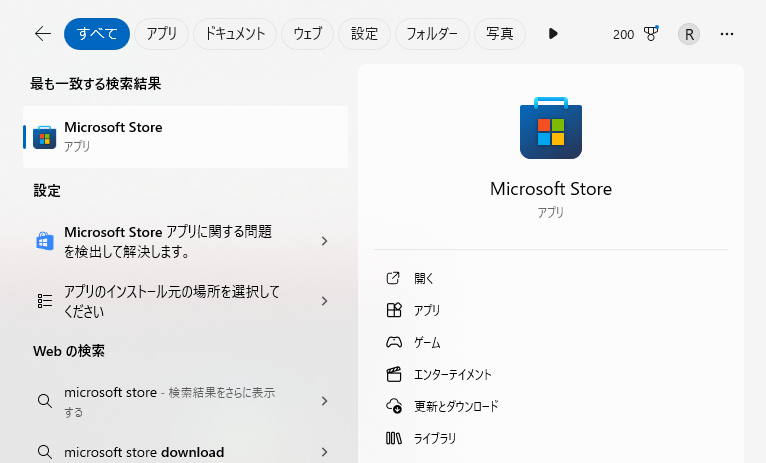Click the 200 points counter
766x463 pixels.
click(x=623, y=34)
